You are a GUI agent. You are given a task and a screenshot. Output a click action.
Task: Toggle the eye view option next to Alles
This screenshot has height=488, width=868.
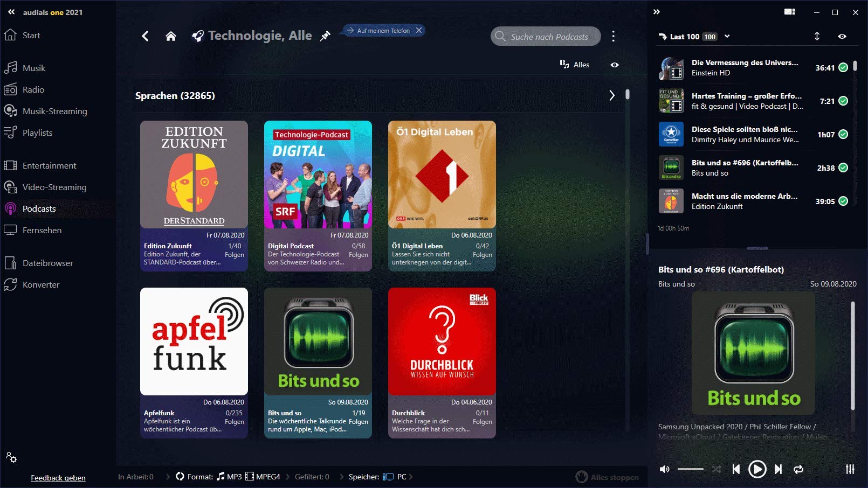click(615, 65)
